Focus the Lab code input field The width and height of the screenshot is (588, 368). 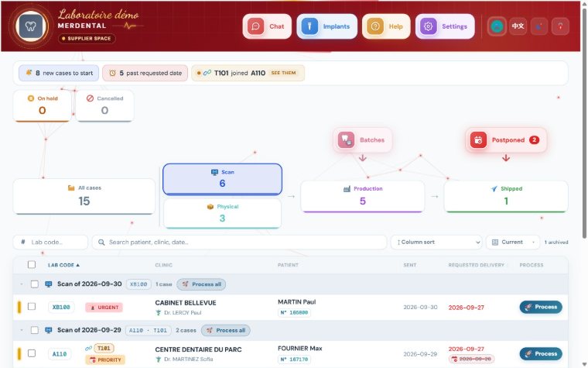point(50,242)
